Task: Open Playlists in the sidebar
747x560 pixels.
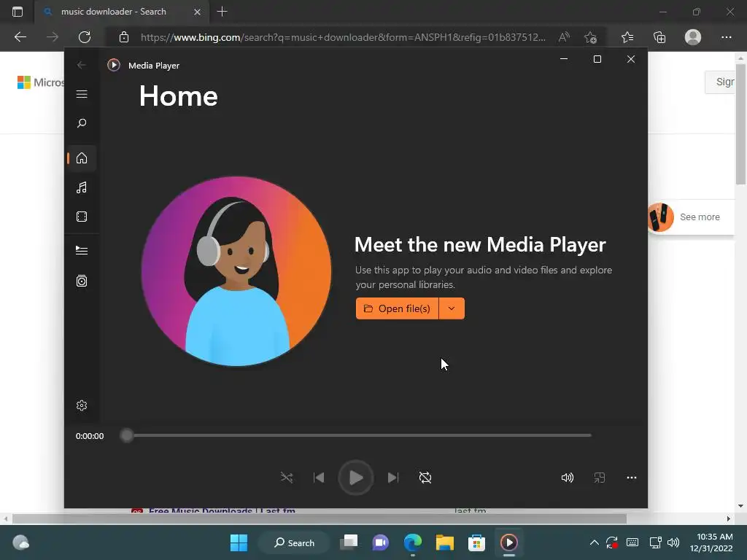Action: 82,281
